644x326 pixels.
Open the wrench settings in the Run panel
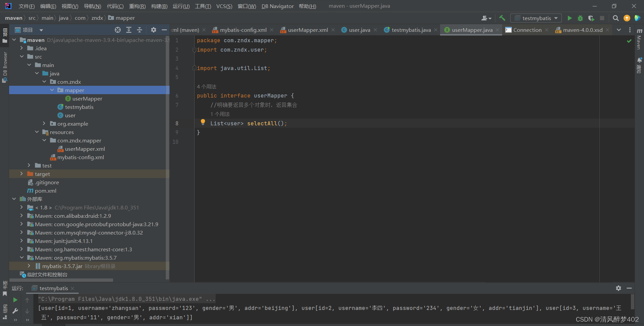15,311
